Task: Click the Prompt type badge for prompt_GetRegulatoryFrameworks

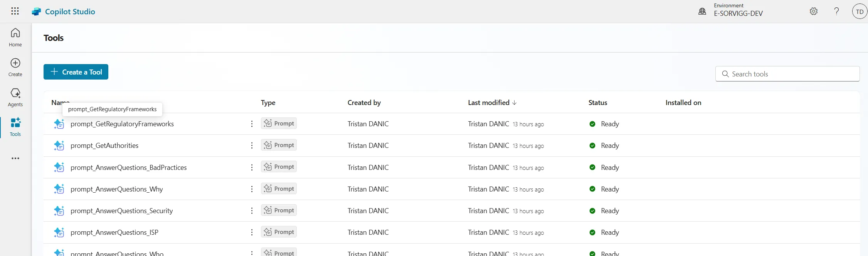Action: click(x=279, y=123)
